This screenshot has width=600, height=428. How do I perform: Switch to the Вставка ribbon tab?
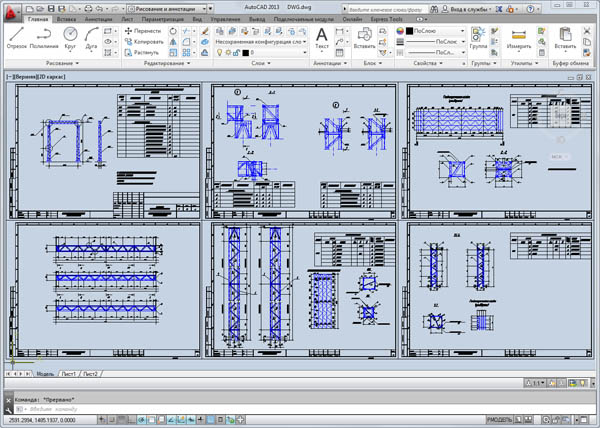click(68, 18)
